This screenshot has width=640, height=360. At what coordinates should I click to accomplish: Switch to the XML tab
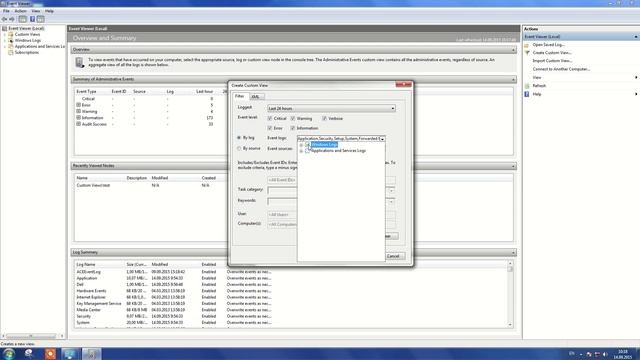pos(256,97)
